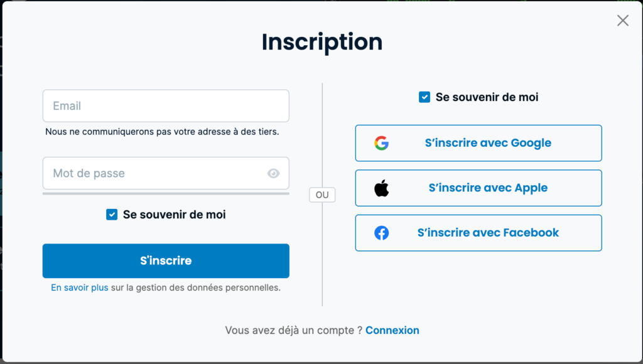
Task: Toggle the remember-me checkbox above the Google button
Action: coord(424,97)
